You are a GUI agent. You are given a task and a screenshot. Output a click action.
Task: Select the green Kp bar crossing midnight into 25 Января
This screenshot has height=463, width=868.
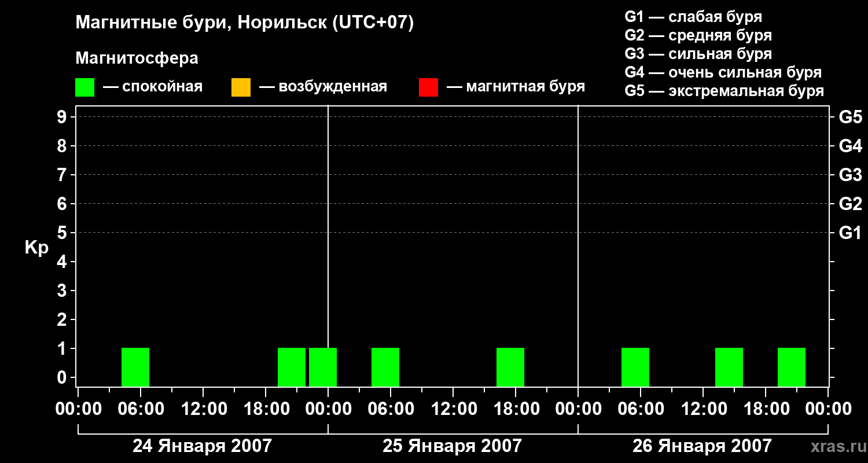(x=323, y=367)
